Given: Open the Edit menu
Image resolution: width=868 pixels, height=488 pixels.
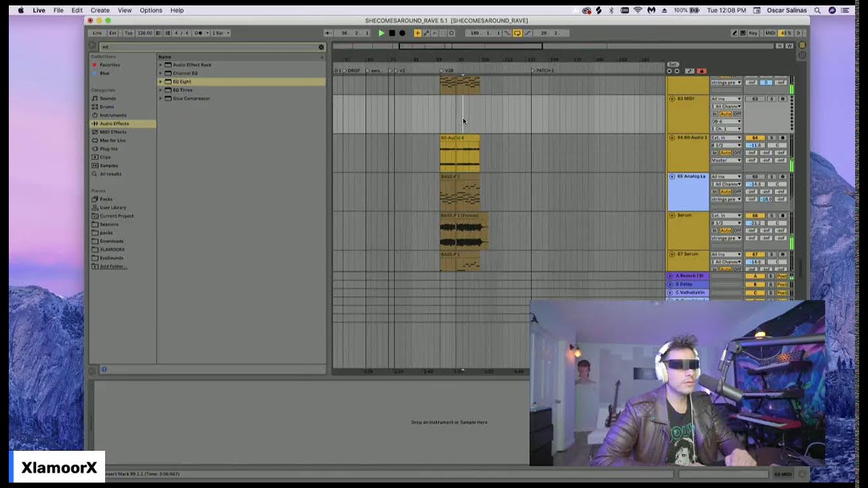Looking at the screenshot, I should (x=77, y=10).
